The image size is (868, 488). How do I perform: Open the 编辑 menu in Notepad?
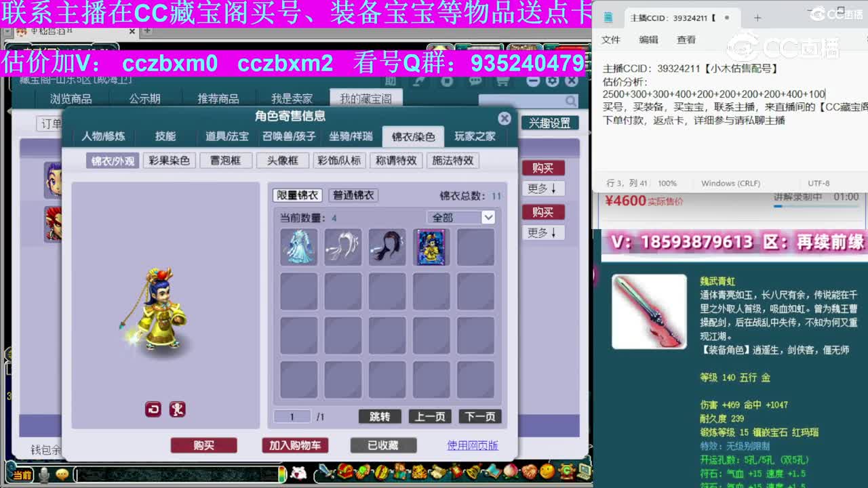[x=648, y=40]
